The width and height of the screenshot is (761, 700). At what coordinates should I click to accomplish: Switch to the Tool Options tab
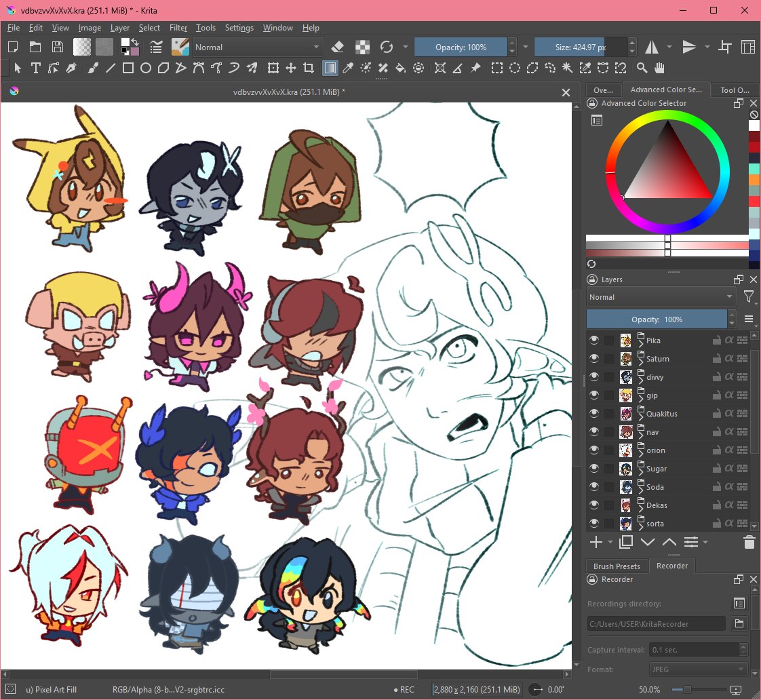(x=735, y=90)
